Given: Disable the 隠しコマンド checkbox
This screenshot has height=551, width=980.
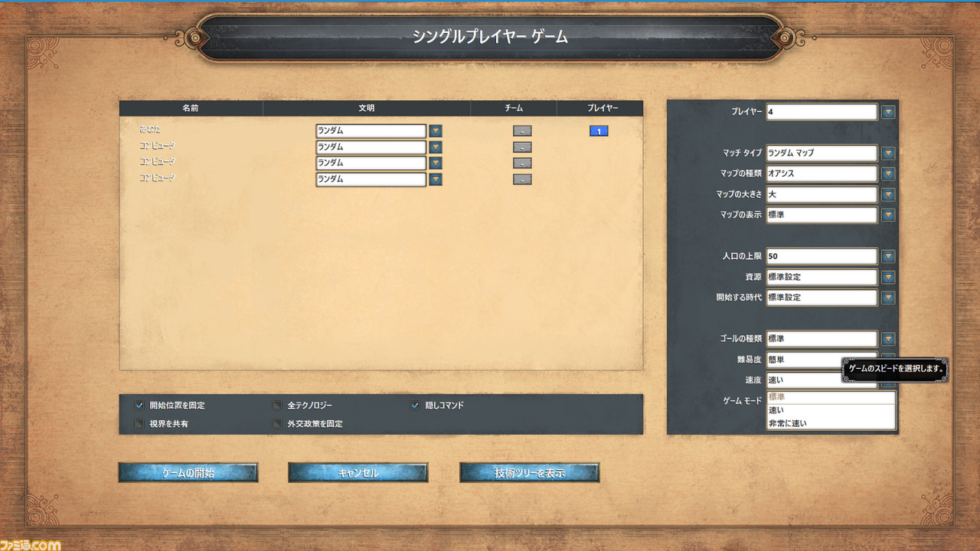Looking at the screenshot, I should click(x=415, y=405).
